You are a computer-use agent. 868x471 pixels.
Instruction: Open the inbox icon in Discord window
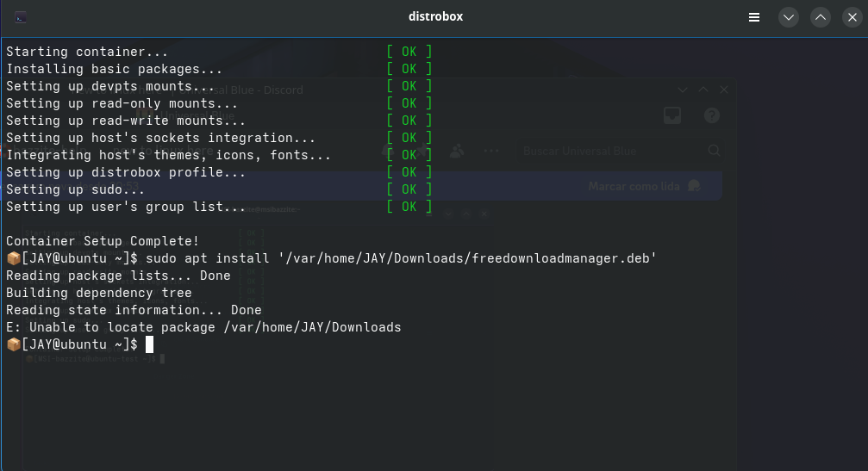click(x=672, y=115)
